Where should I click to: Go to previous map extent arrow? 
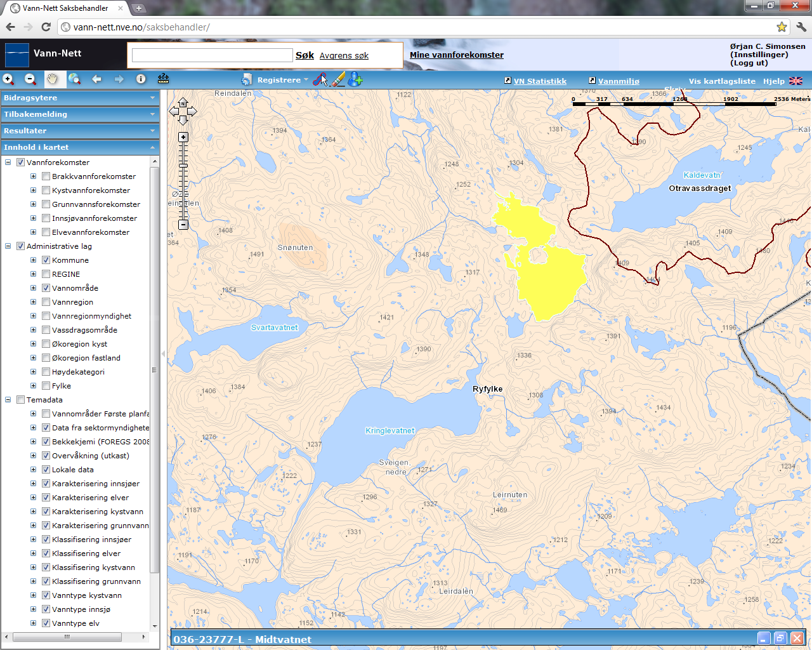(x=96, y=79)
